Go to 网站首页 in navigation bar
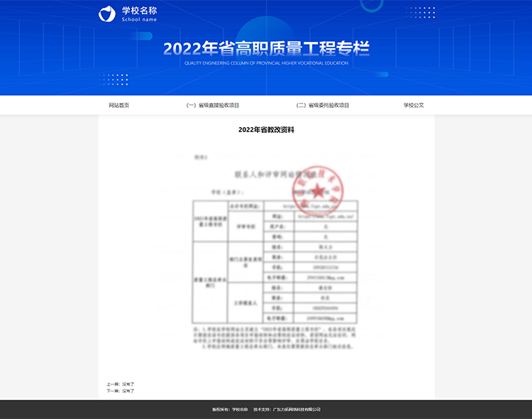 click(118, 105)
